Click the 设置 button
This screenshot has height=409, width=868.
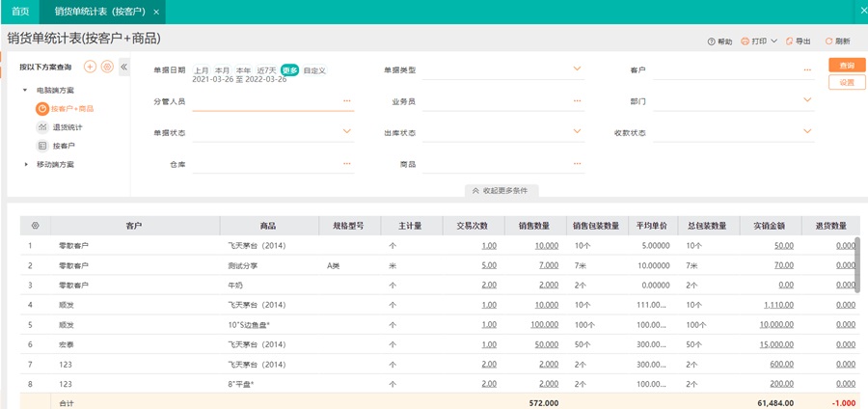(847, 82)
